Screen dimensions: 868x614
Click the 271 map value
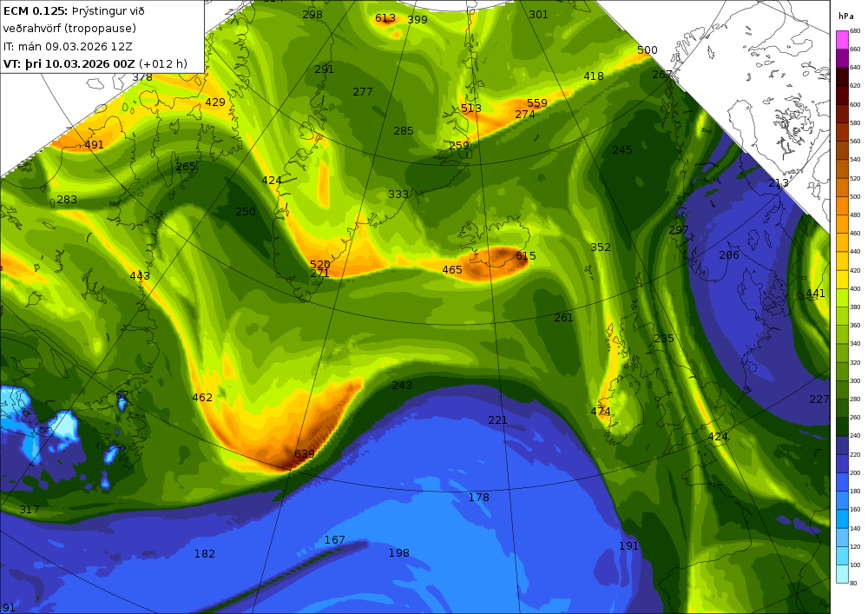[320, 273]
